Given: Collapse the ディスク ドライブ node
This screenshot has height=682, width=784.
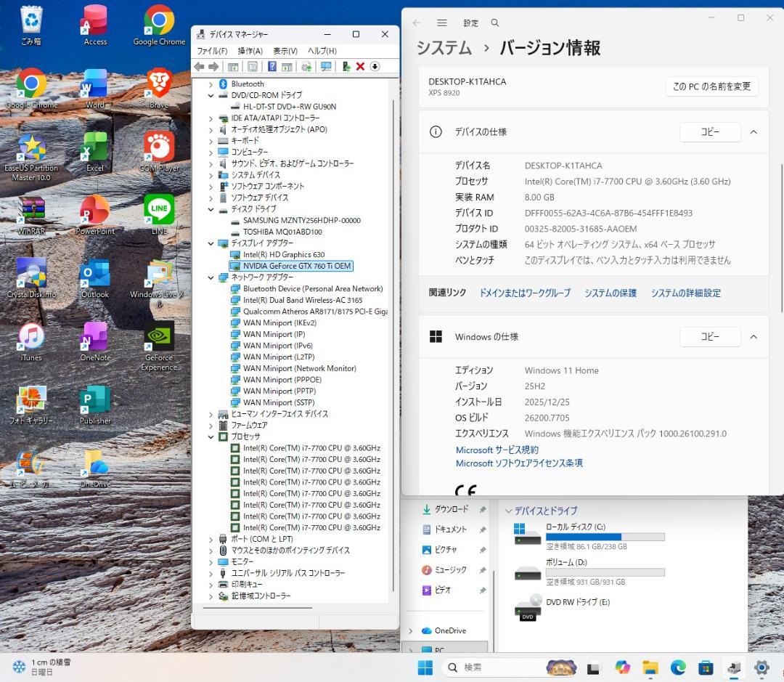Looking at the screenshot, I should click(x=211, y=209).
